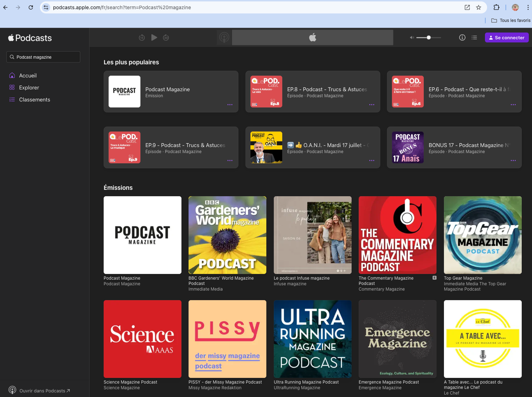Click the search magnifier icon
Viewport: 532px width, 397px height.
pyautogui.click(x=12, y=57)
